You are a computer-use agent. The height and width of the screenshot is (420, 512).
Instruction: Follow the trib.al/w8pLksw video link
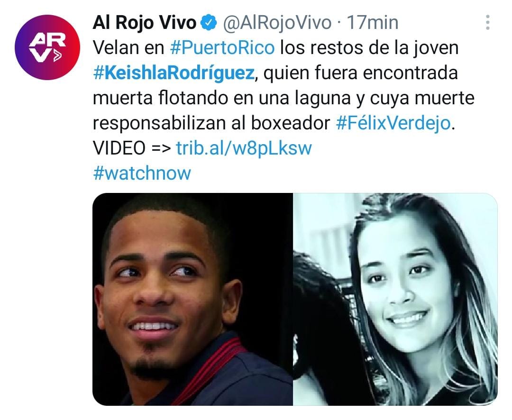point(244,148)
